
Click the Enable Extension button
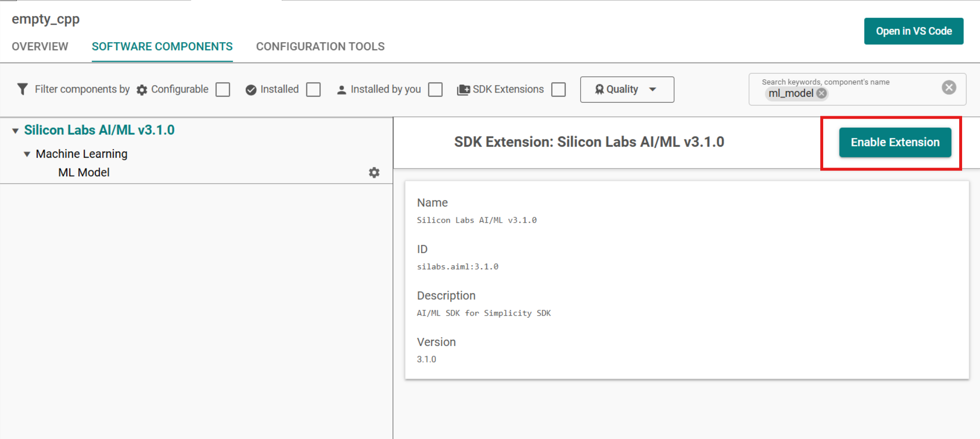coord(895,142)
